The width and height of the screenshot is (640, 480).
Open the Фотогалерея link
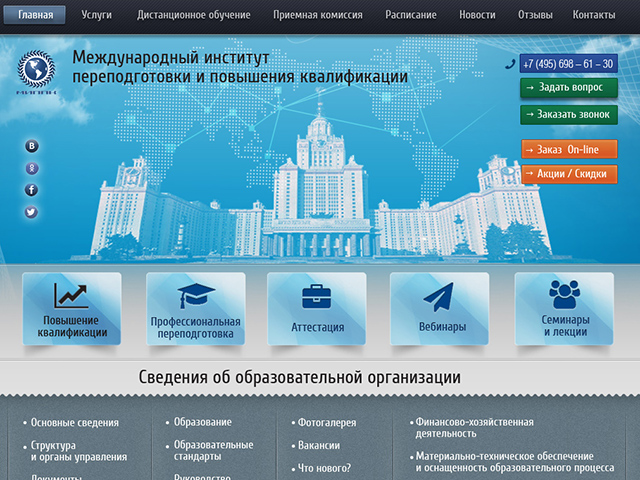[x=327, y=422]
